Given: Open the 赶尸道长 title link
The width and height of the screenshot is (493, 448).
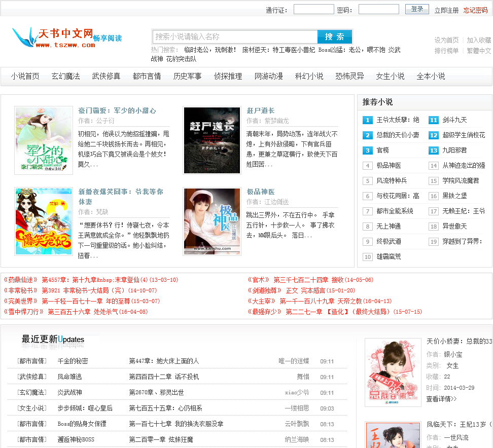Looking at the screenshot, I should pos(261,110).
